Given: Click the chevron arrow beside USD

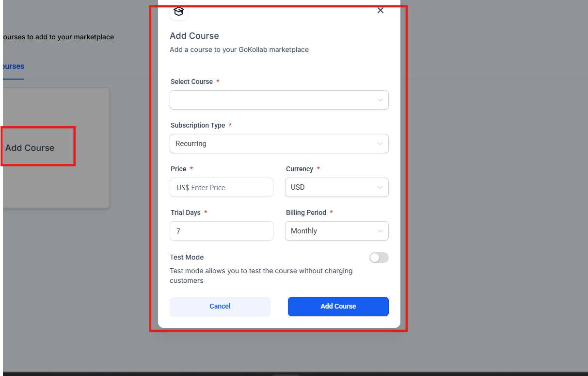Looking at the screenshot, I should coord(380,187).
